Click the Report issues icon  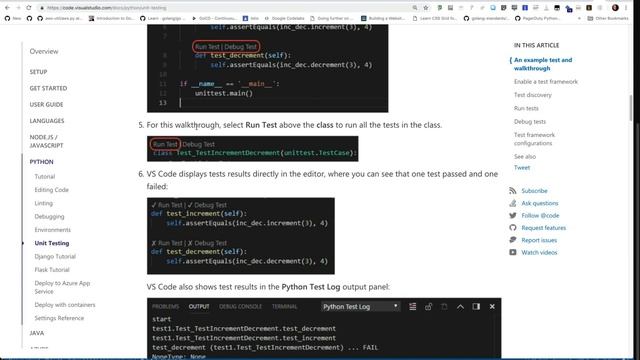(x=513, y=240)
